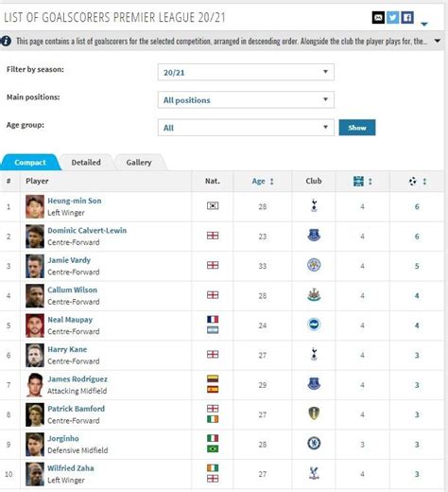Open the Main positions dropdown
The width and height of the screenshot is (448, 492).
tap(246, 100)
